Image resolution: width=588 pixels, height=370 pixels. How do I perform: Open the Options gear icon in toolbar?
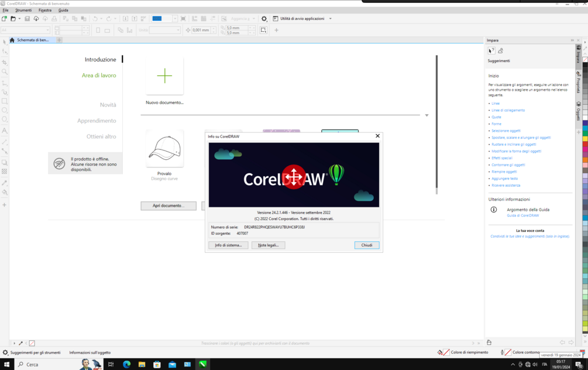pyautogui.click(x=264, y=18)
